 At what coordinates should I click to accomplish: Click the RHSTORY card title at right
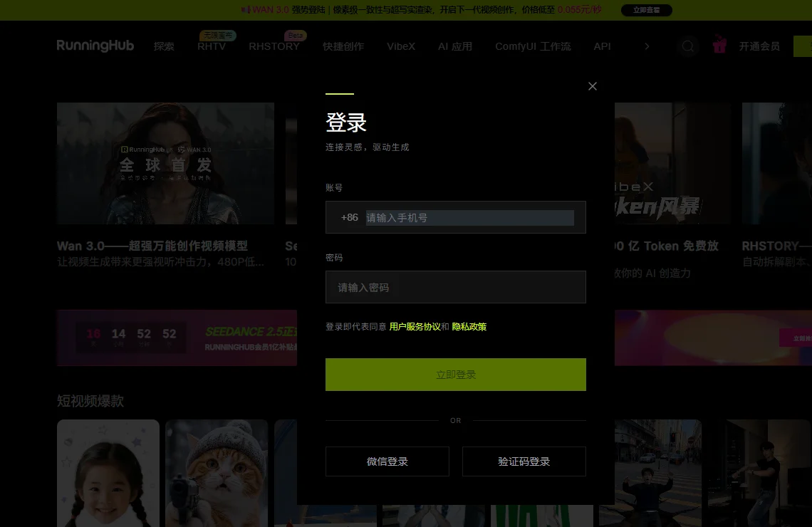tap(777, 246)
